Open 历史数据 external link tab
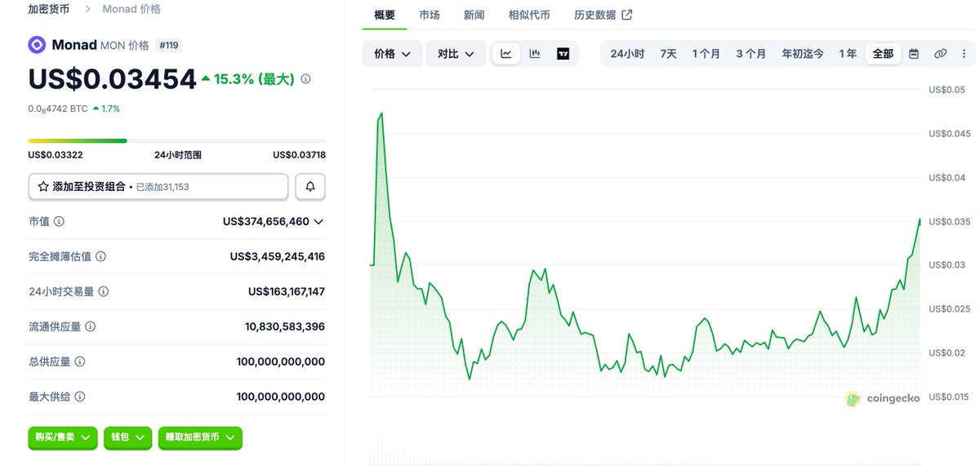This screenshot has height=466, width=980. click(x=603, y=15)
